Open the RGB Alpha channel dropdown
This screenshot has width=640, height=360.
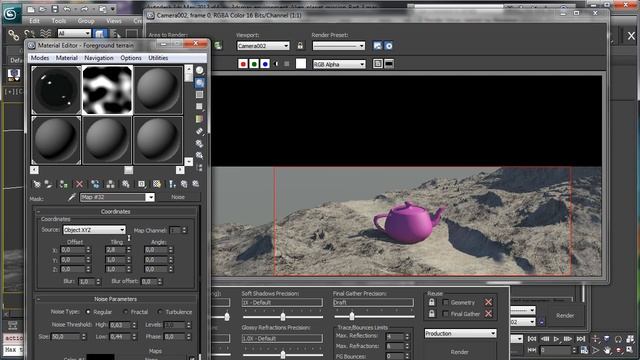339,64
